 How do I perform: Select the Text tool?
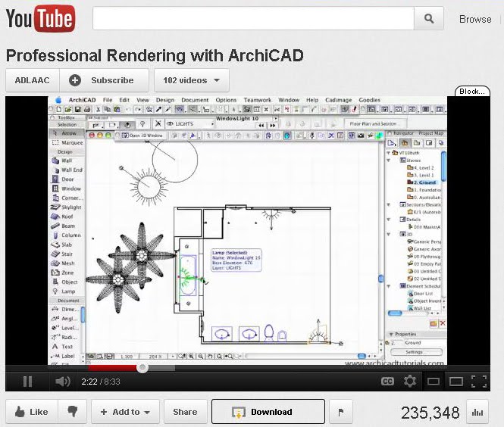click(63, 347)
